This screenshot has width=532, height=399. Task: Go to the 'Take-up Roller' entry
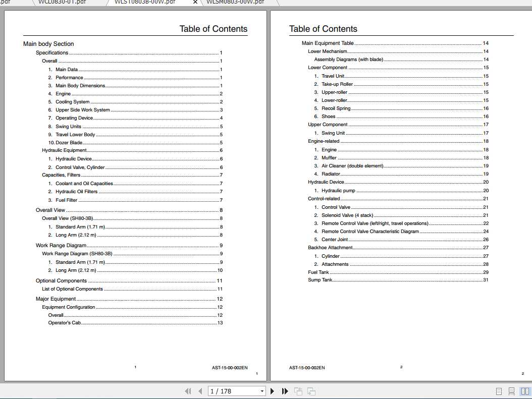pyautogui.click(x=401, y=84)
